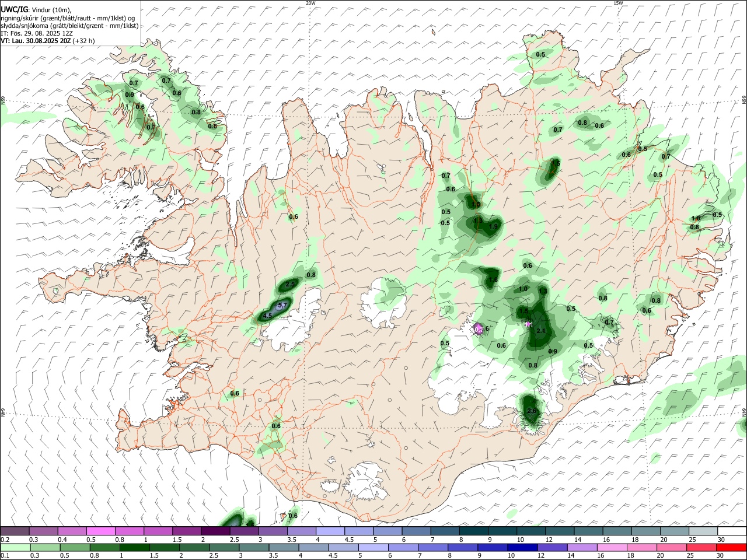Viewport: 747px width, 560px height.
Task: Pick the grey-blue lower swatch starting at 4
Action: click(x=314, y=547)
